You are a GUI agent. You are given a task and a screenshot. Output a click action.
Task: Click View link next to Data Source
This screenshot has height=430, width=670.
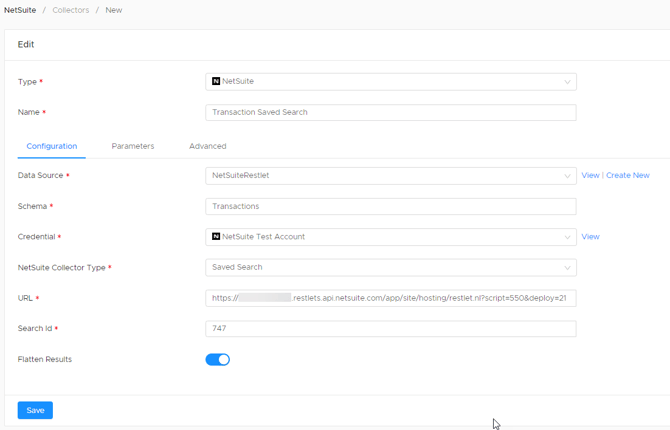(590, 175)
